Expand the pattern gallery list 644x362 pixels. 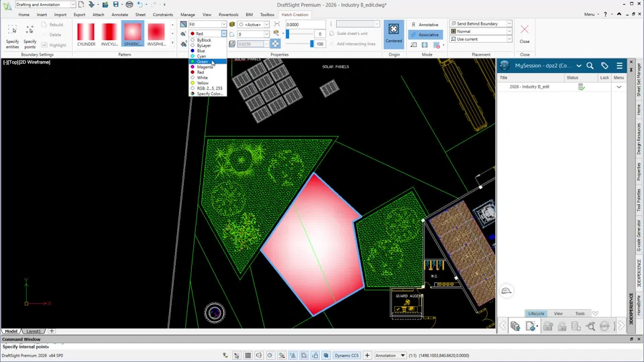(x=172, y=44)
